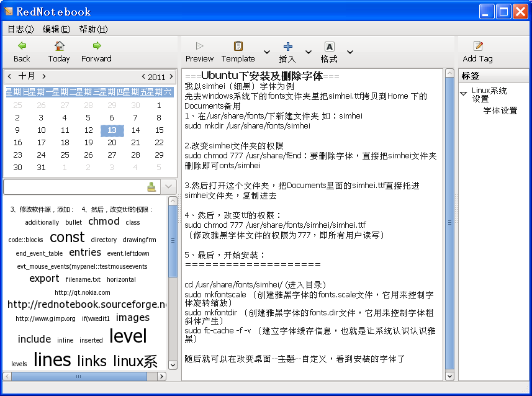Click the 'entries' cloud word
Viewport: 532px width, 396px height.
(85, 252)
